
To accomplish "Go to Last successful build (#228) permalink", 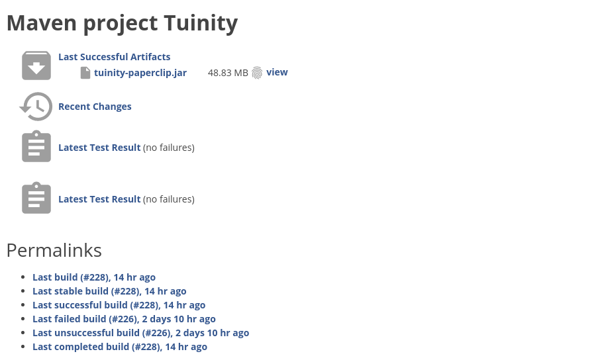I will point(119,306).
